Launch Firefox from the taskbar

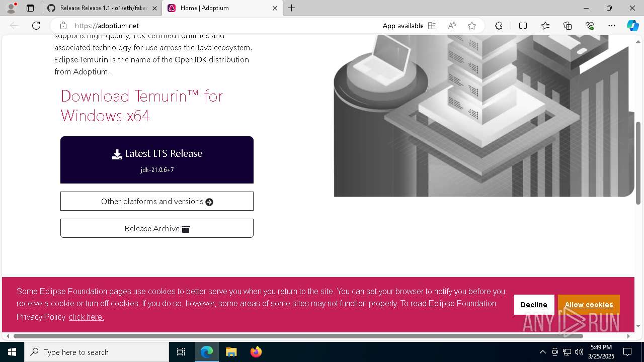coord(256,352)
